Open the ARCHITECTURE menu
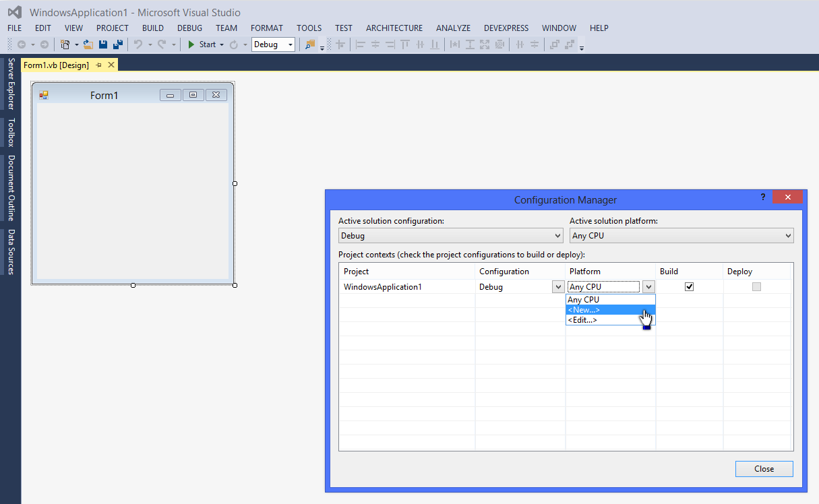 pyautogui.click(x=394, y=28)
